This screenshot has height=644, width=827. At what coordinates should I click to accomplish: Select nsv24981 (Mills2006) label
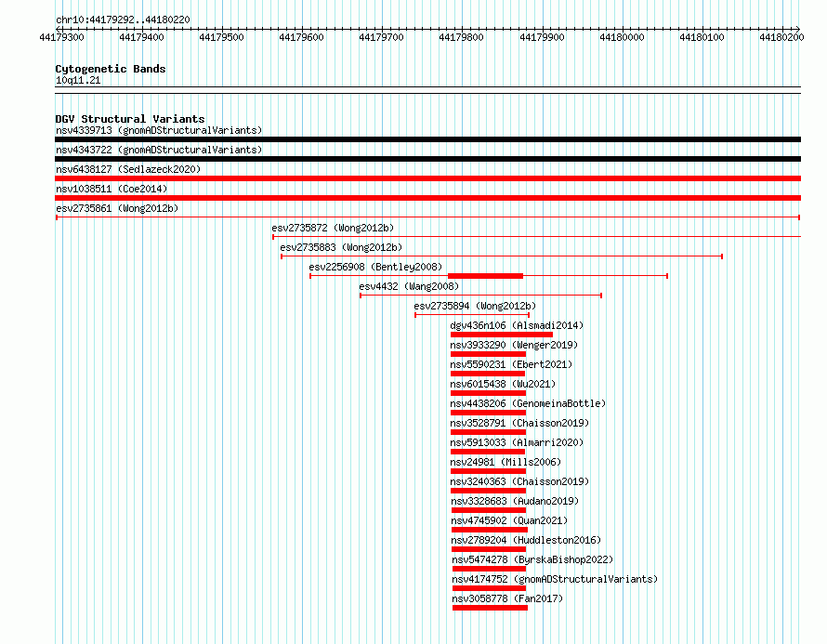pos(505,462)
